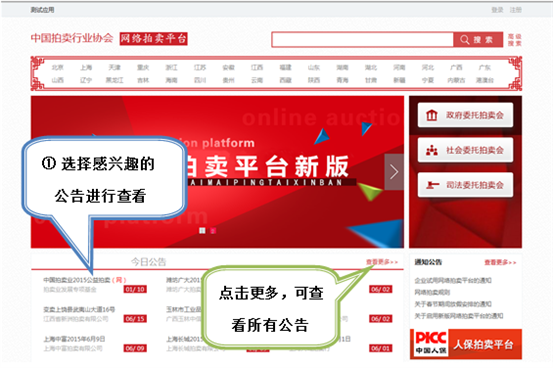
Task: Open 司法委托拍卖会 gavel icon button
Action: pyautogui.click(x=465, y=185)
